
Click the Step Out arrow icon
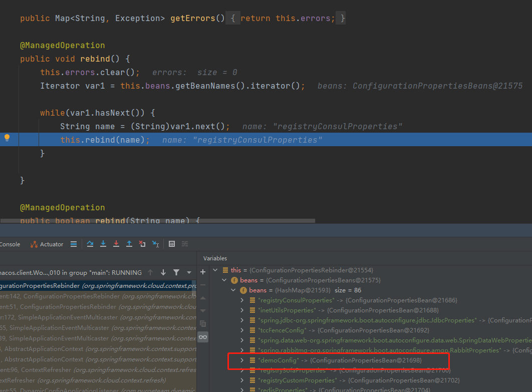click(x=129, y=244)
